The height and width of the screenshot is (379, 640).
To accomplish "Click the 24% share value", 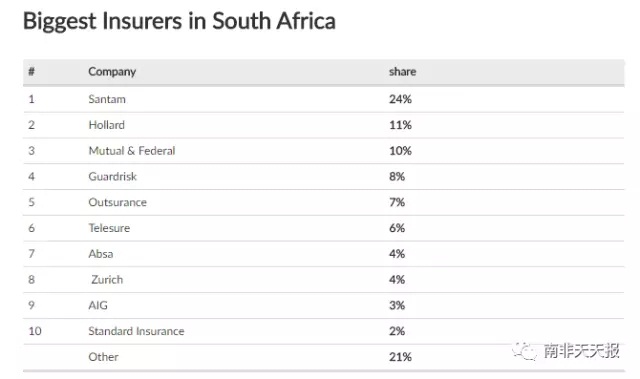I will (x=400, y=99).
